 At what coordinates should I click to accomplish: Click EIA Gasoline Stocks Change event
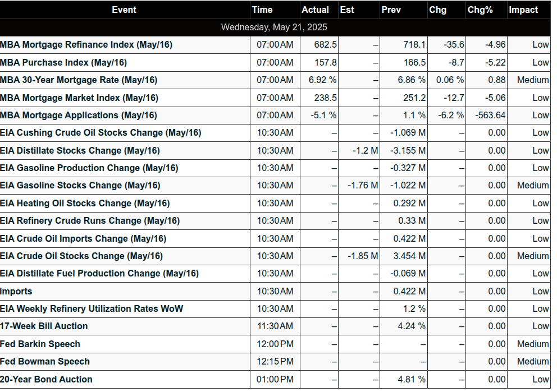tap(80, 186)
